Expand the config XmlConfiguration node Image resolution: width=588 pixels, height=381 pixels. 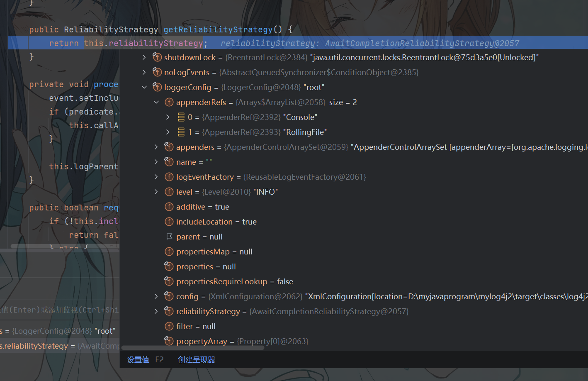[x=156, y=296]
